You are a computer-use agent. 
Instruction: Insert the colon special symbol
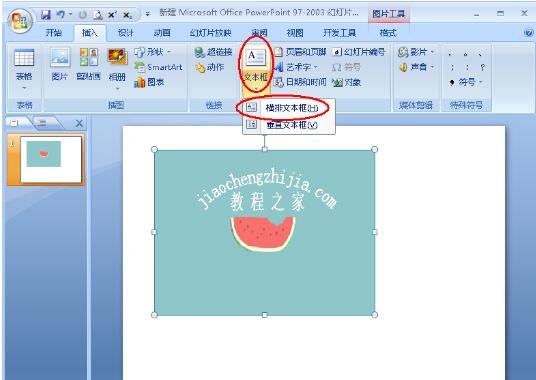point(467,67)
